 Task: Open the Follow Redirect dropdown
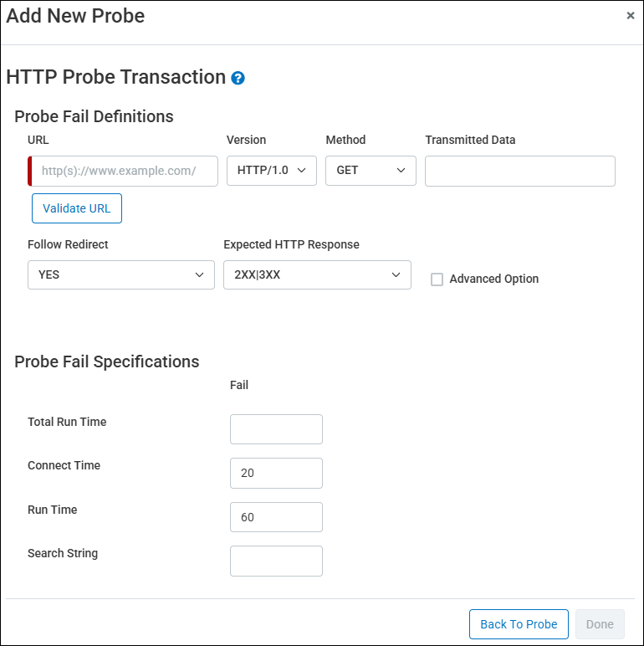(x=121, y=274)
